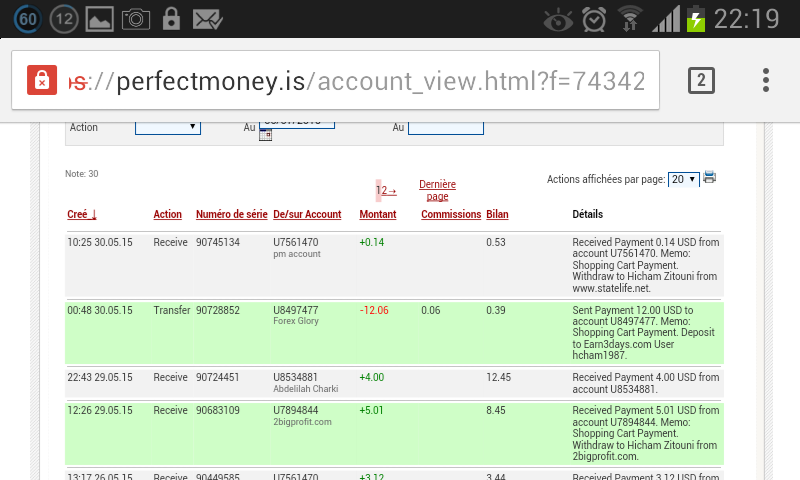800x480 pixels.
Task: Sort by Numéro de série column
Action: tap(231, 214)
